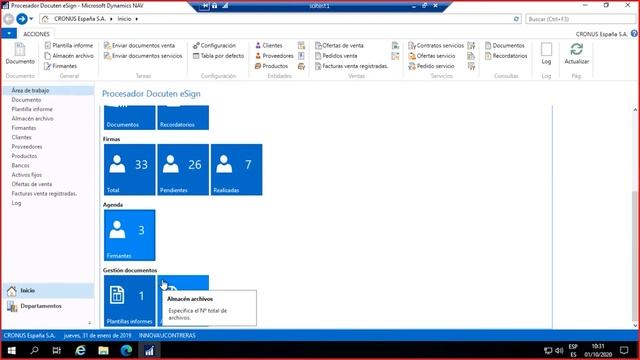
Task: Open the Firmantes tile showing 3
Action: [x=129, y=235]
